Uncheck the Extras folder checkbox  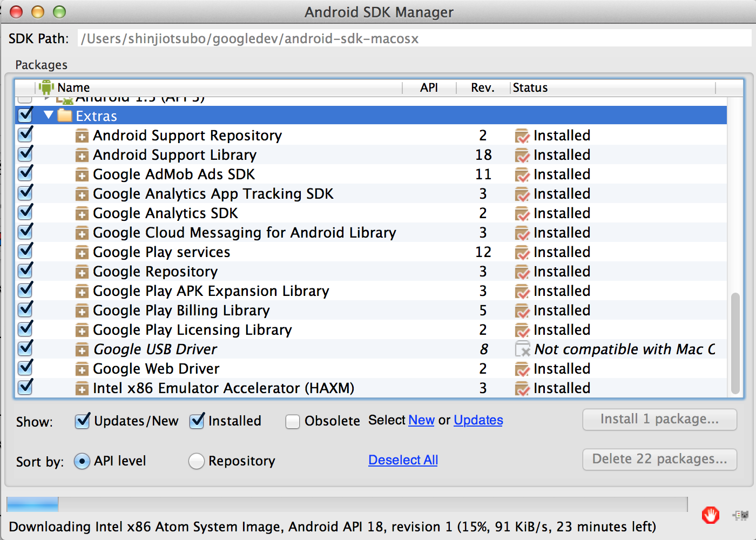(25, 114)
